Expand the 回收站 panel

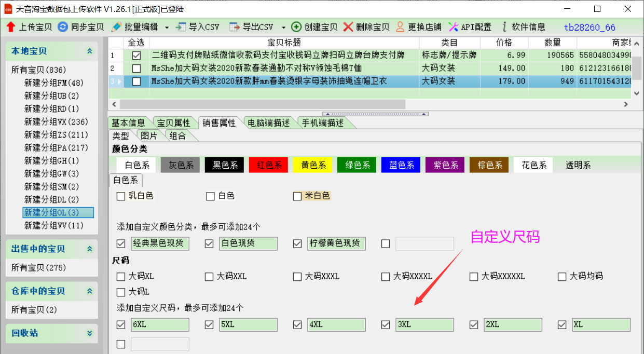90,333
